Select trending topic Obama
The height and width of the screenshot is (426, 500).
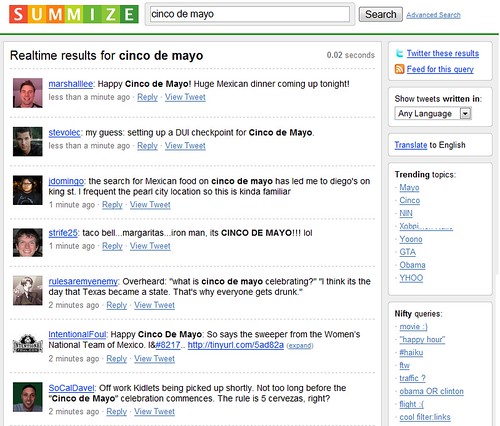tap(413, 265)
